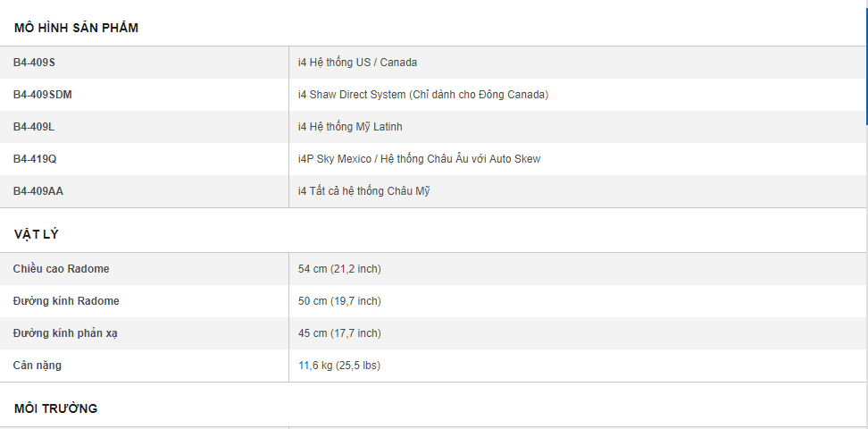Select the 'i4 Hệ thống Mỹ Latinh' text
This screenshot has width=868, height=429.
(352, 127)
